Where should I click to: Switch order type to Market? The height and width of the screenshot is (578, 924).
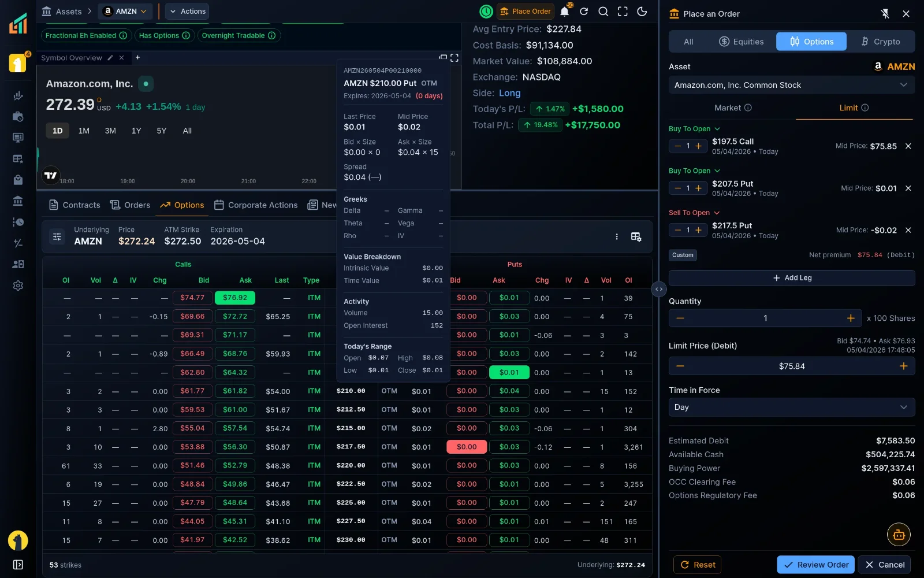coord(732,108)
